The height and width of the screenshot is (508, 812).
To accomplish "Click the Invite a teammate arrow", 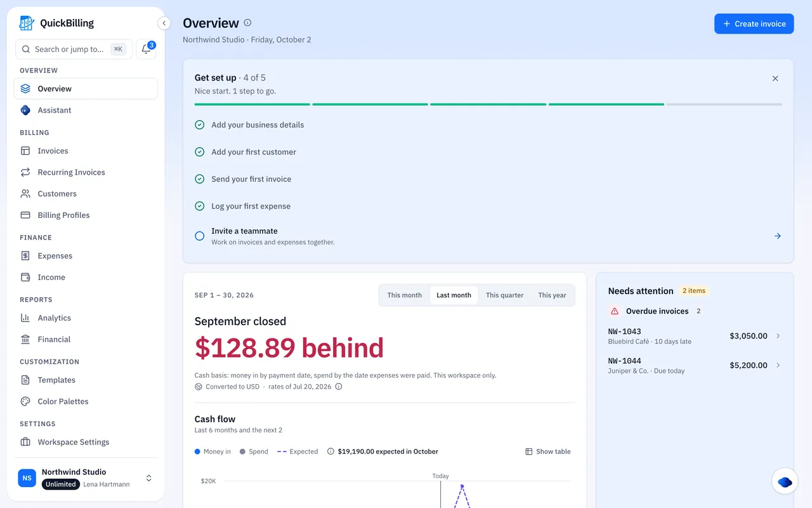I will pos(777,236).
